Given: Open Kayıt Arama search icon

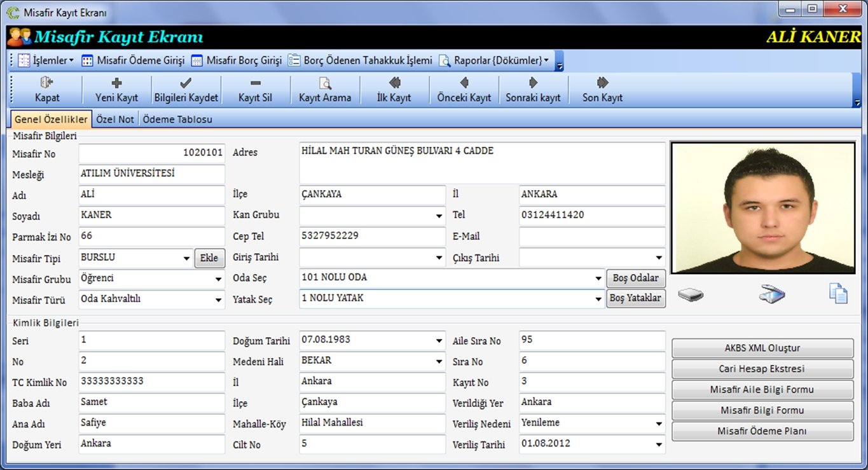Looking at the screenshot, I should [324, 83].
